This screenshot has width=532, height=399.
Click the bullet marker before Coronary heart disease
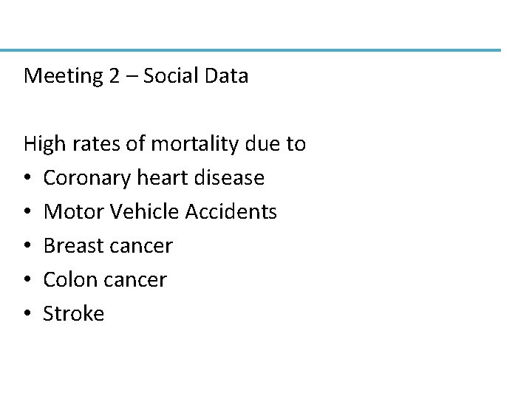(x=27, y=179)
